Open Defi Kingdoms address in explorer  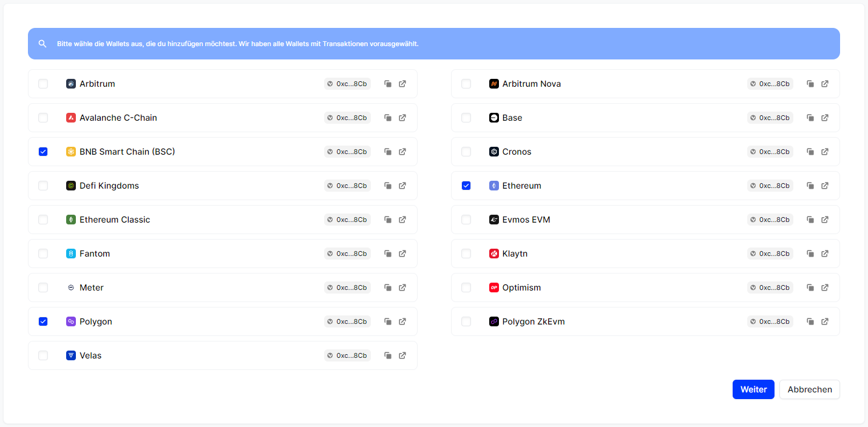click(x=402, y=186)
